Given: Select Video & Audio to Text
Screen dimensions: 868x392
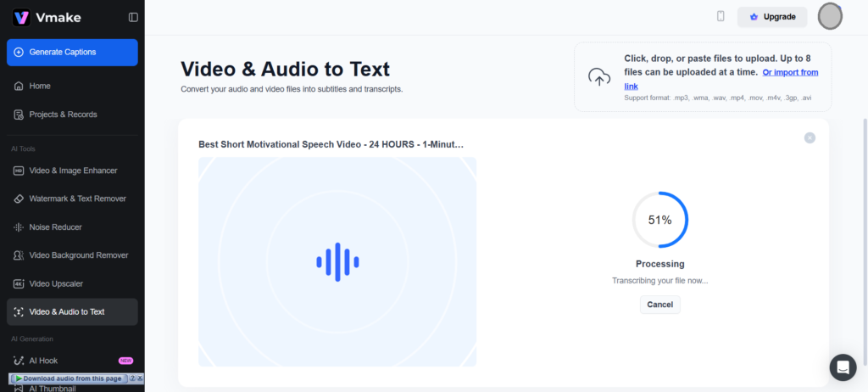Looking at the screenshot, I should coord(67,311).
